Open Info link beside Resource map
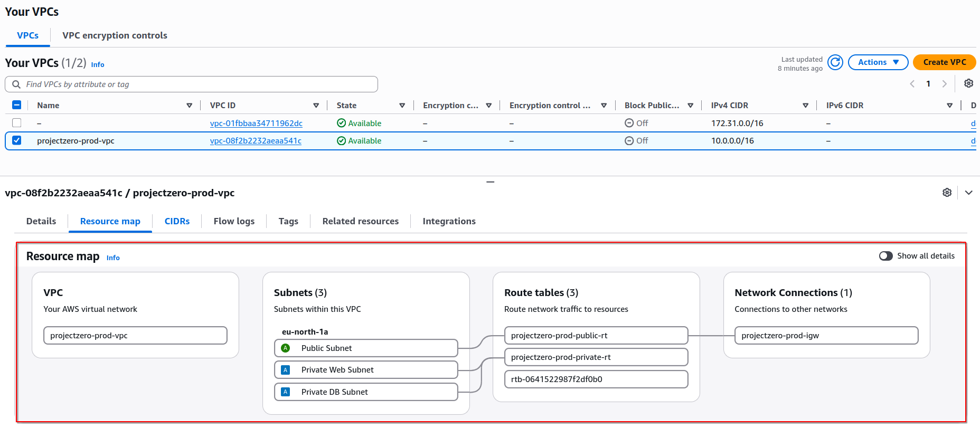This screenshot has width=980, height=428. [113, 258]
